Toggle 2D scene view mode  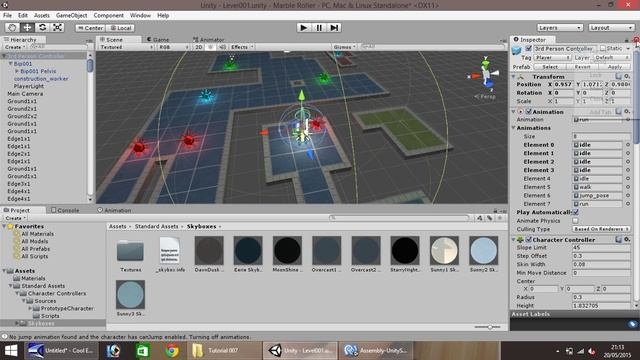pyautogui.click(x=199, y=47)
